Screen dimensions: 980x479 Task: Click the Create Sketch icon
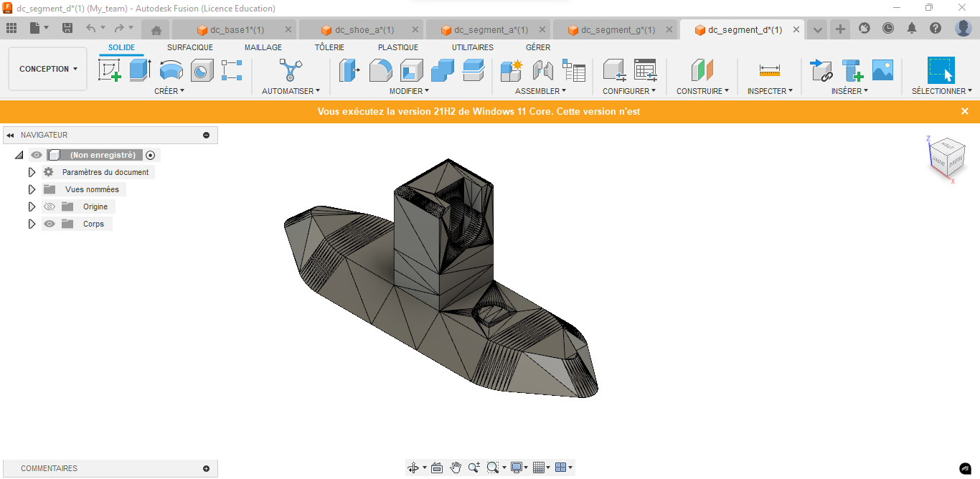pyautogui.click(x=109, y=70)
